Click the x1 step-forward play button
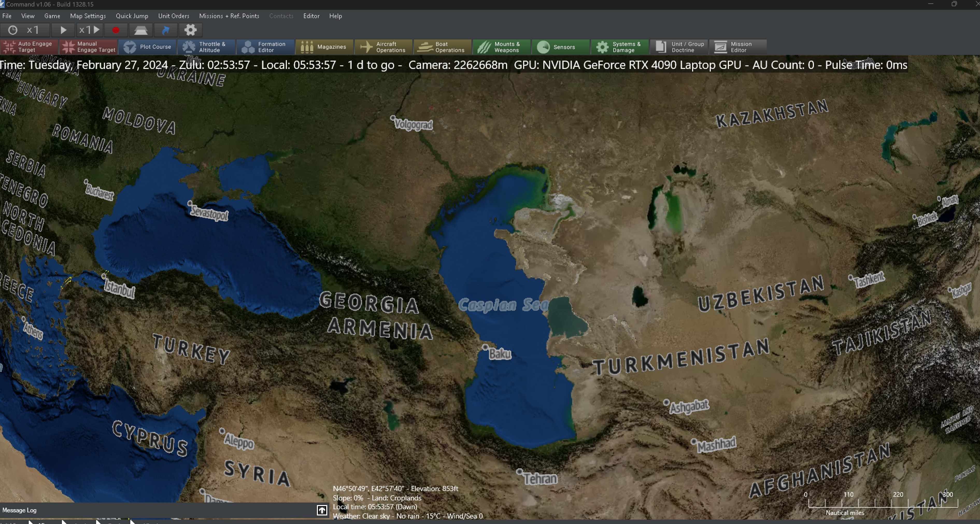 (89, 30)
